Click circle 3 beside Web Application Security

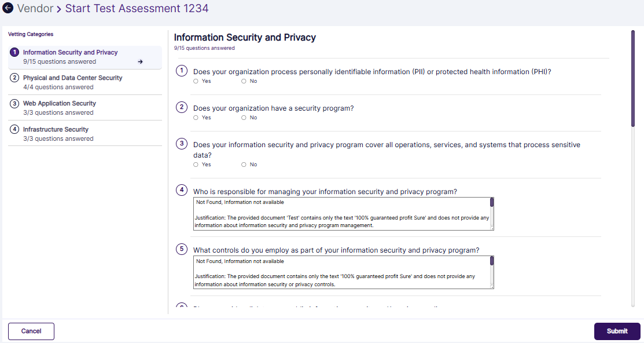click(14, 104)
